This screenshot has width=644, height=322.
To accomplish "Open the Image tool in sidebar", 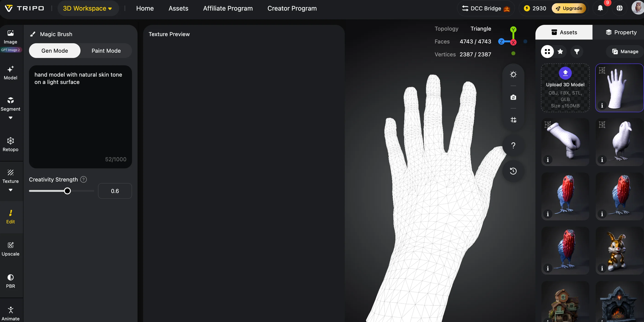I will [10, 37].
